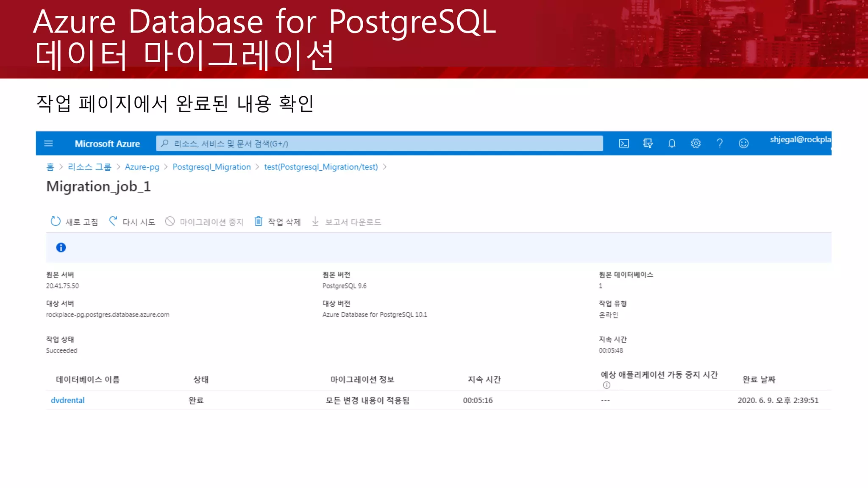The height and width of the screenshot is (488, 868).
Task: Select target server rockplace-pg.postgres.database.azure.com
Action: [x=108, y=315]
